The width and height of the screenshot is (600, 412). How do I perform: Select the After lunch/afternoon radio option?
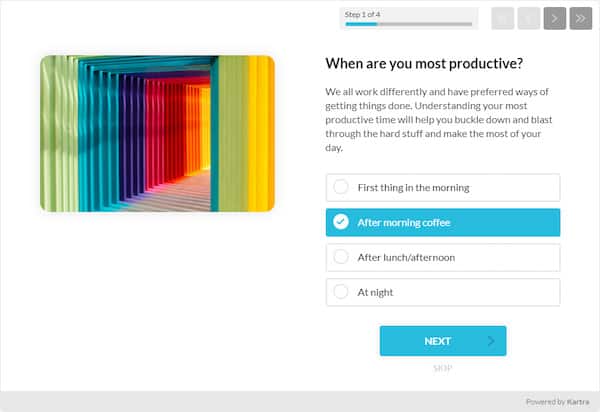[x=341, y=257]
